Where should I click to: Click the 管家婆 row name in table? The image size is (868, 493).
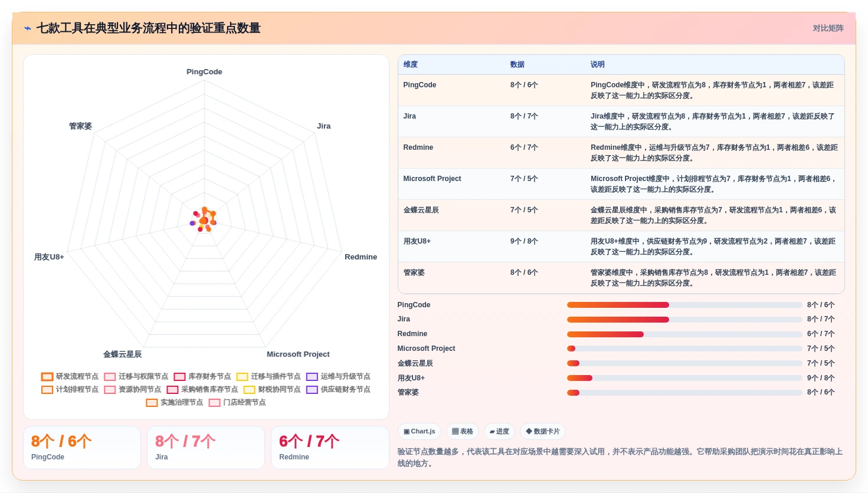click(x=414, y=272)
